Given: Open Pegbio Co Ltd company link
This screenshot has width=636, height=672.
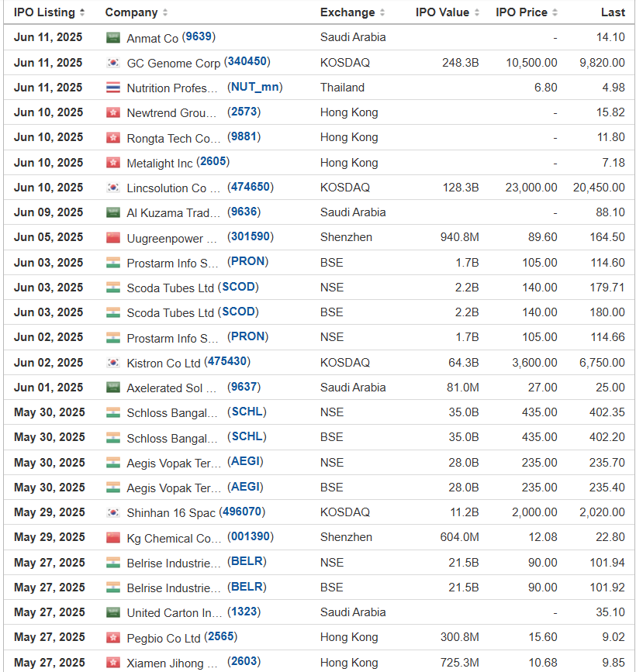Looking at the screenshot, I should click(x=164, y=638).
